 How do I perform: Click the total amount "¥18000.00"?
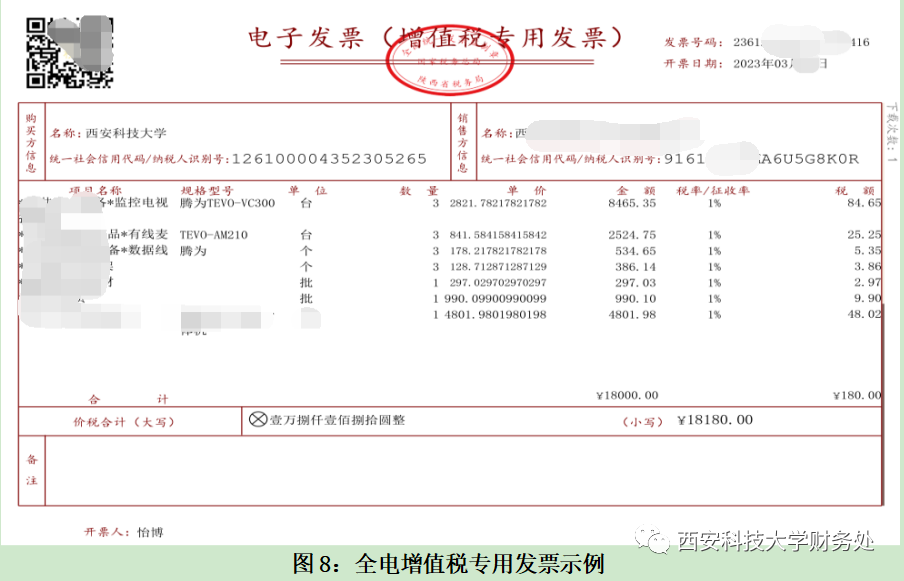point(627,395)
